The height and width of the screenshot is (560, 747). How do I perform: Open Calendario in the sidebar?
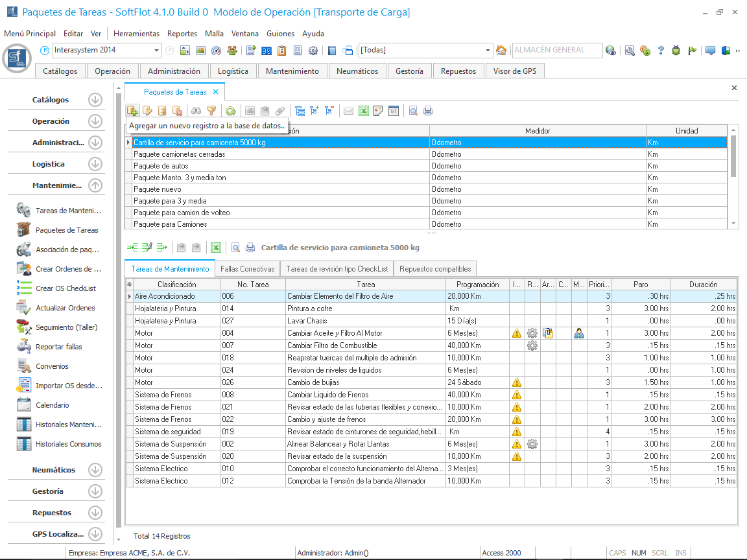click(x=52, y=405)
